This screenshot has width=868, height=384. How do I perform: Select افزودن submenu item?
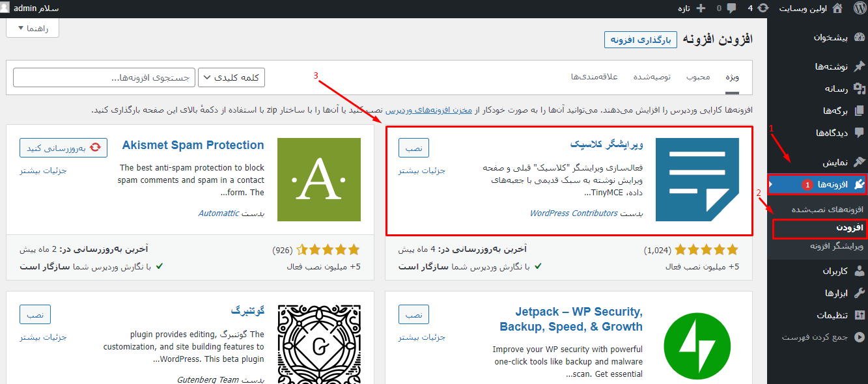click(x=849, y=228)
